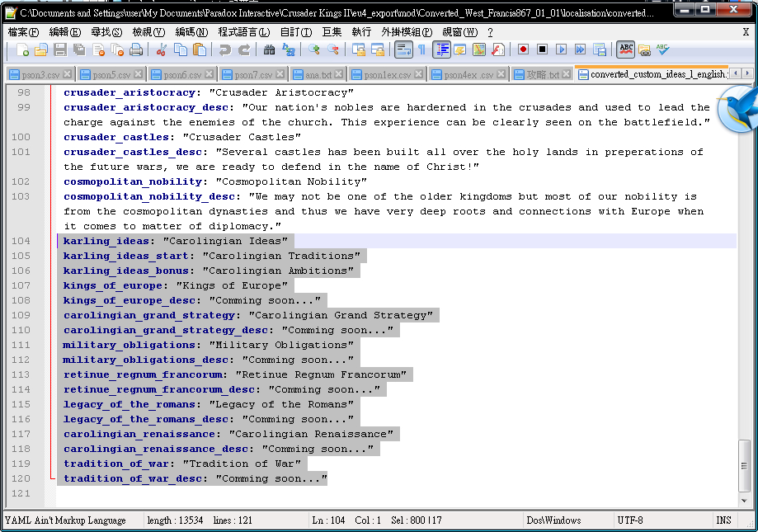Print the current document
This screenshot has height=532, width=758.
coord(136,49)
